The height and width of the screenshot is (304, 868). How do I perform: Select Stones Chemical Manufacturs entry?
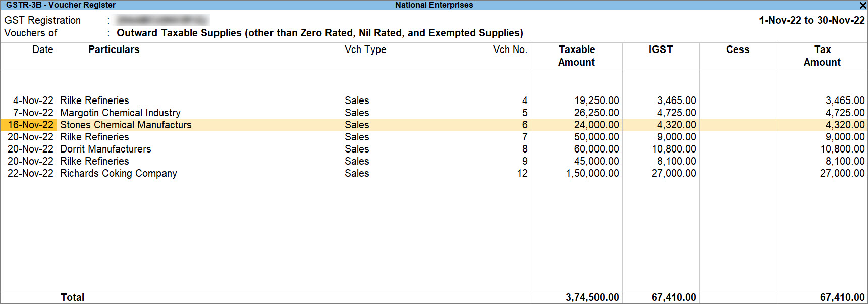pos(434,125)
